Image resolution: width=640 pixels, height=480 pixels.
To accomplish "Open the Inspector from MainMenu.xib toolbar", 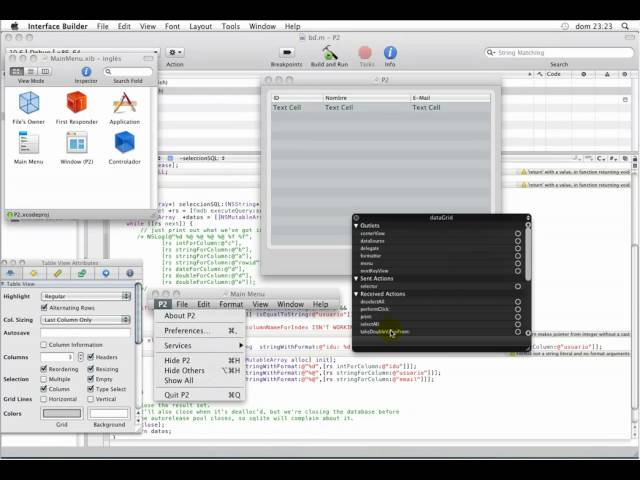I will (86, 71).
